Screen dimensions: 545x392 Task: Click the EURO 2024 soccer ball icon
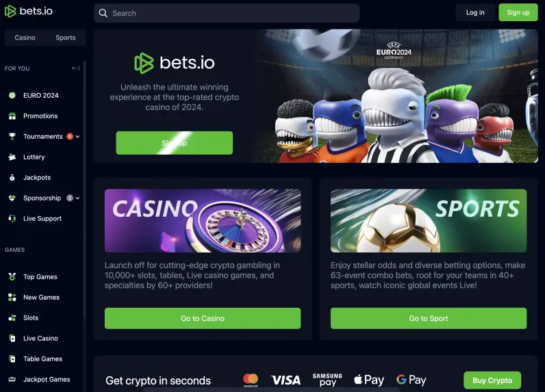(x=12, y=96)
